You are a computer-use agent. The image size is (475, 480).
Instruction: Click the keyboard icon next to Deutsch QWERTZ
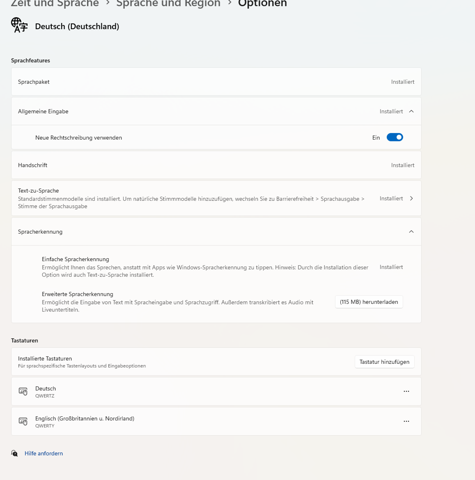tap(23, 391)
